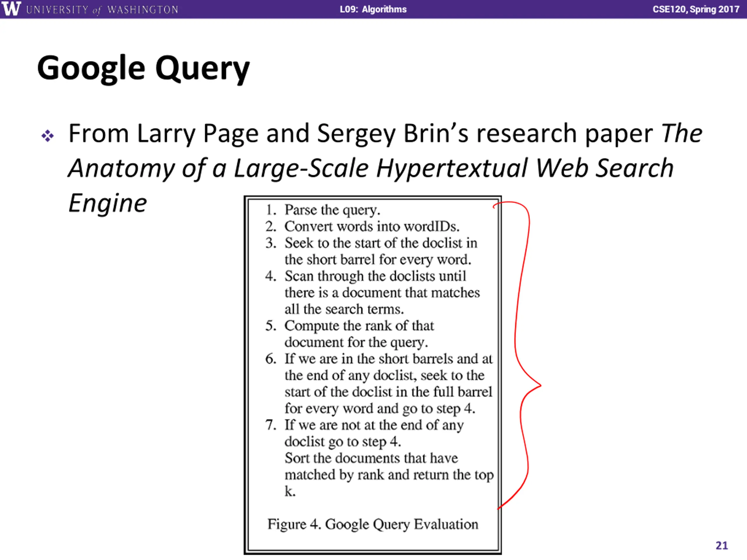Click the Figure 4 Google Query Evaluation caption

point(373,524)
